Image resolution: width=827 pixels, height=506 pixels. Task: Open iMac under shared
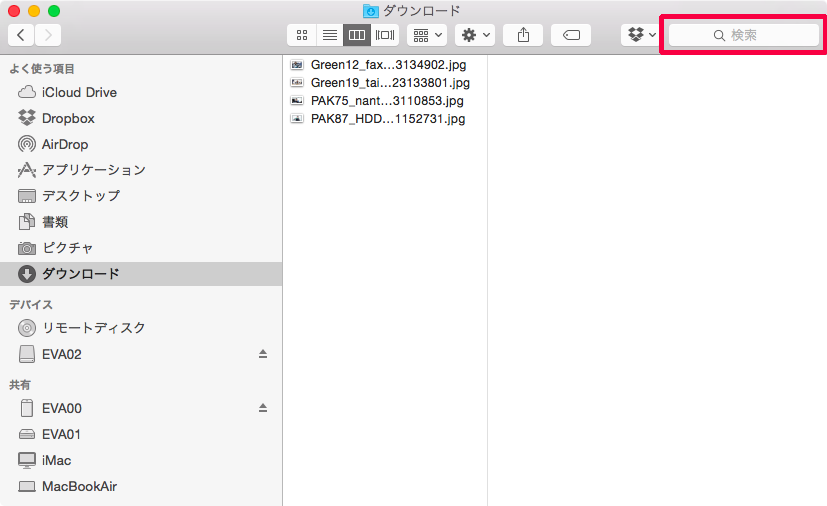coord(141,460)
